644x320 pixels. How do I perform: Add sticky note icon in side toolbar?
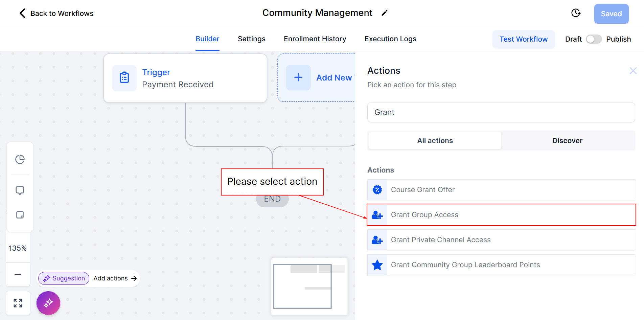pyautogui.click(x=20, y=215)
